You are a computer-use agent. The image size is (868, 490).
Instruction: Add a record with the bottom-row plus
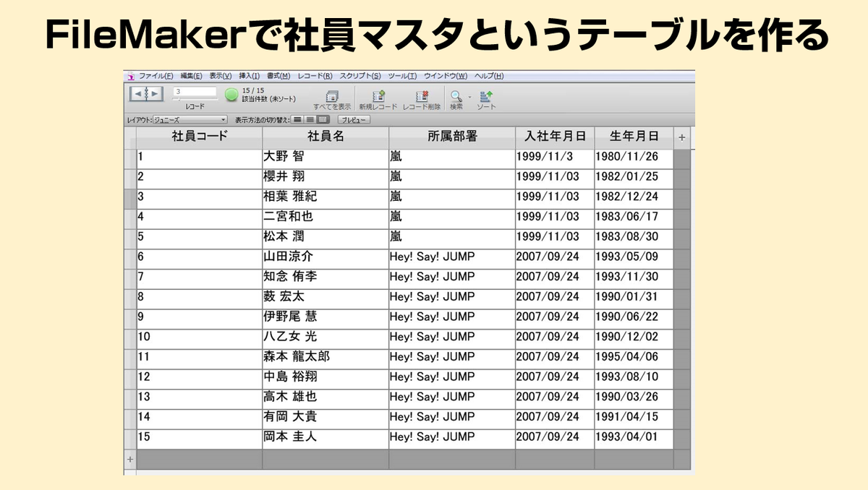point(130,459)
